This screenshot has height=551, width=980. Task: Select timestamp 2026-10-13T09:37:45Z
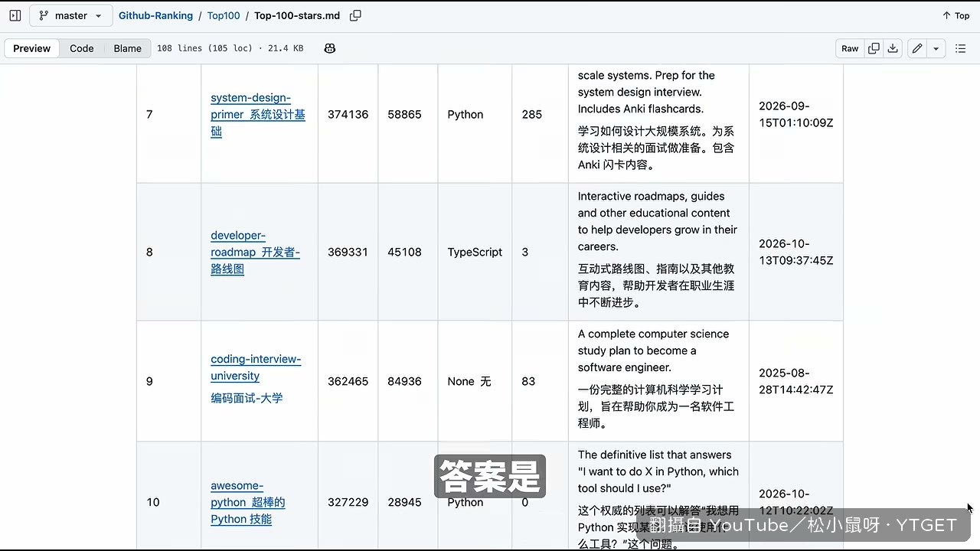(x=796, y=252)
